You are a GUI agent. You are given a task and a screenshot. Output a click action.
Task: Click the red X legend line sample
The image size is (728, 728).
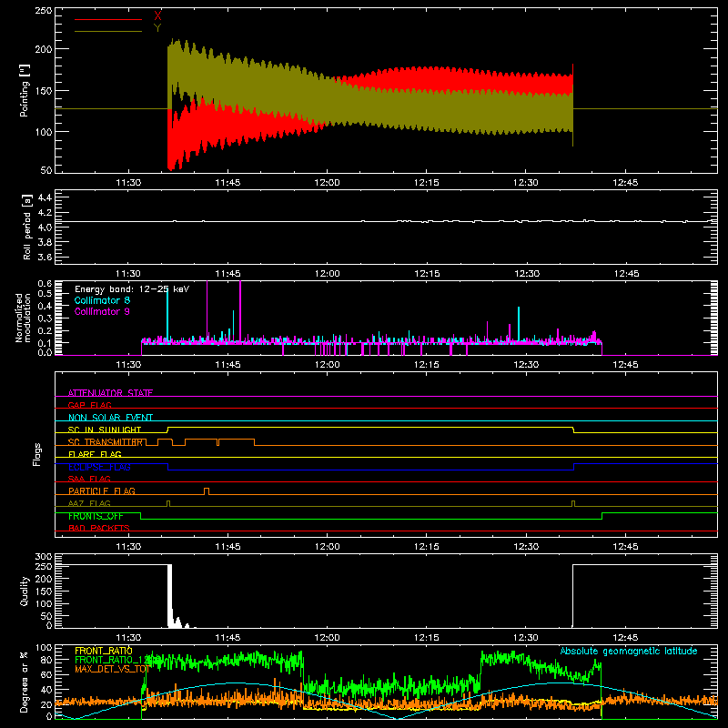click(x=108, y=19)
